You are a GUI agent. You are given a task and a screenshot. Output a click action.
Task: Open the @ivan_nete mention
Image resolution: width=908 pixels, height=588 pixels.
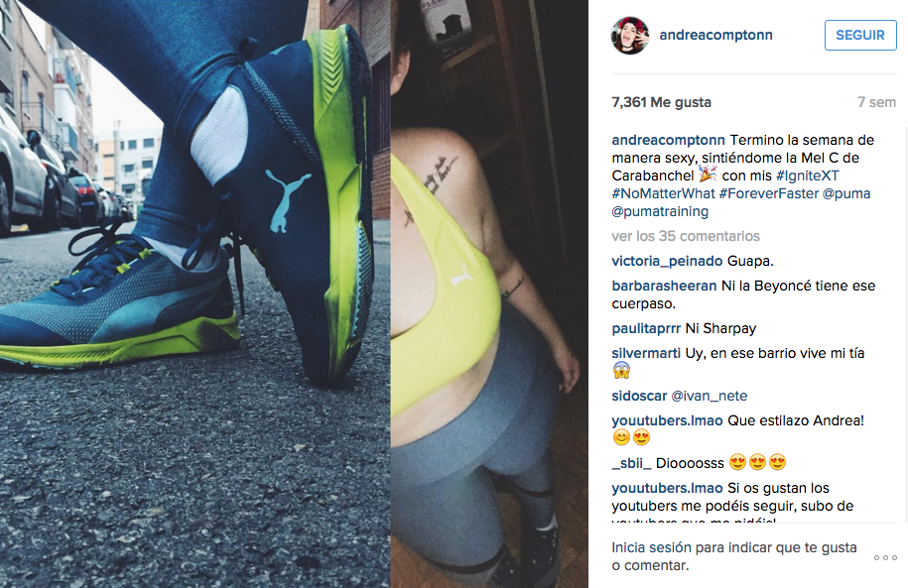pyautogui.click(x=710, y=396)
